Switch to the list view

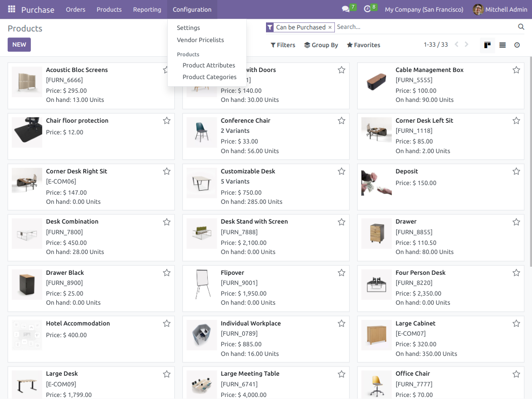tap(502, 45)
